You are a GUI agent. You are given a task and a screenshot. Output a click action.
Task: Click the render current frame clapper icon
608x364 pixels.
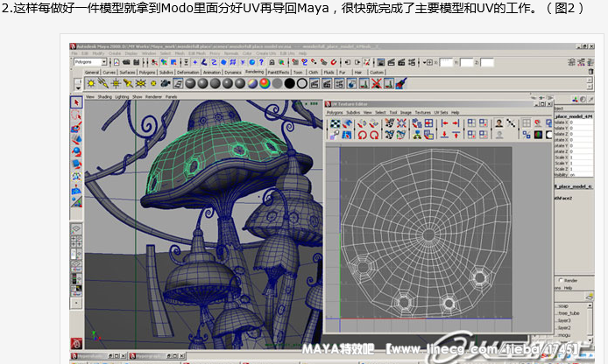[x=391, y=62]
